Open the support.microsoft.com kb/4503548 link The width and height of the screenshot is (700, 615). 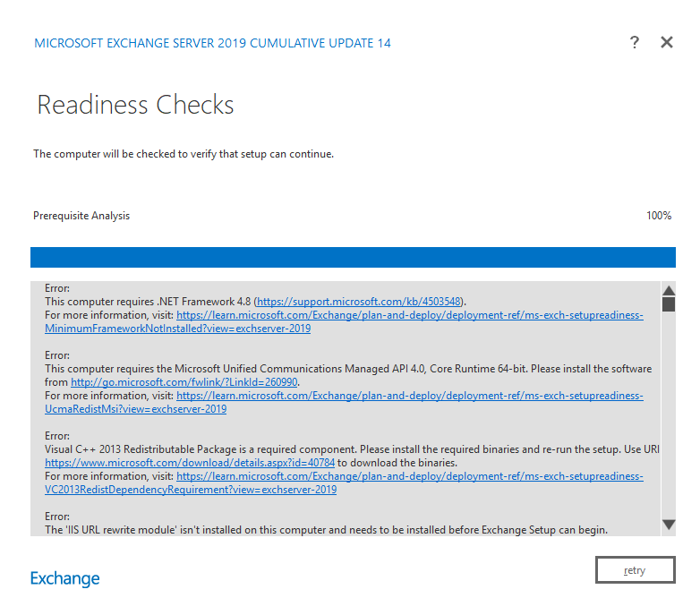360,302
